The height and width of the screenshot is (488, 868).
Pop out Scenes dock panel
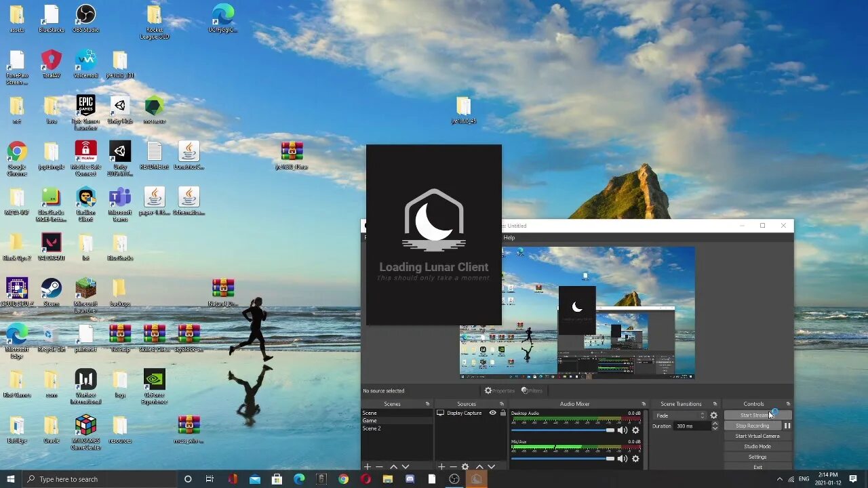click(x=427, y=404)
